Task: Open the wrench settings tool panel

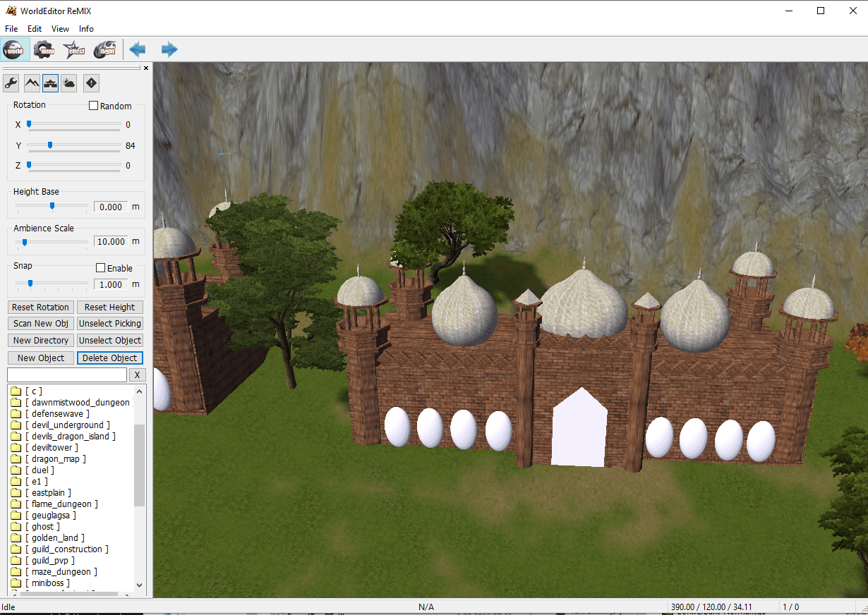Action: tap(11, 83)
